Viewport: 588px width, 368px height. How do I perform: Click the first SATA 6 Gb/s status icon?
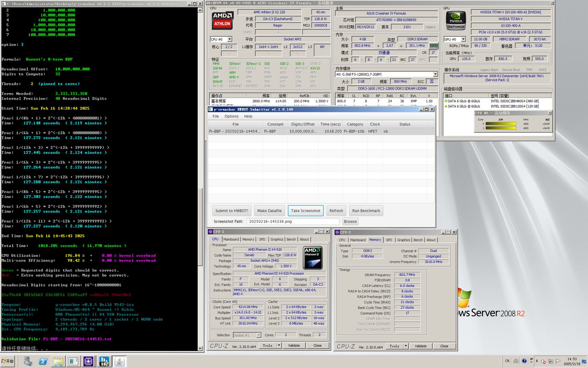coord(446,101)
